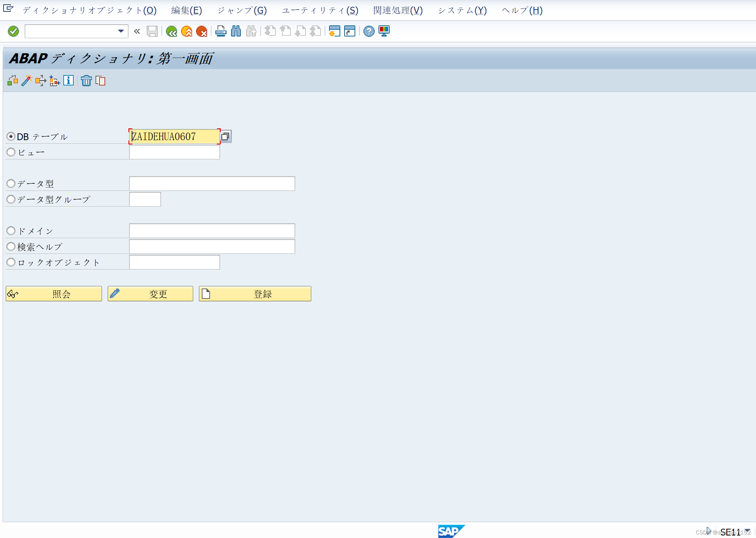756x538 pixels.
Task: Copy the object with the copy icon
Action: click(x=101, y=81)
